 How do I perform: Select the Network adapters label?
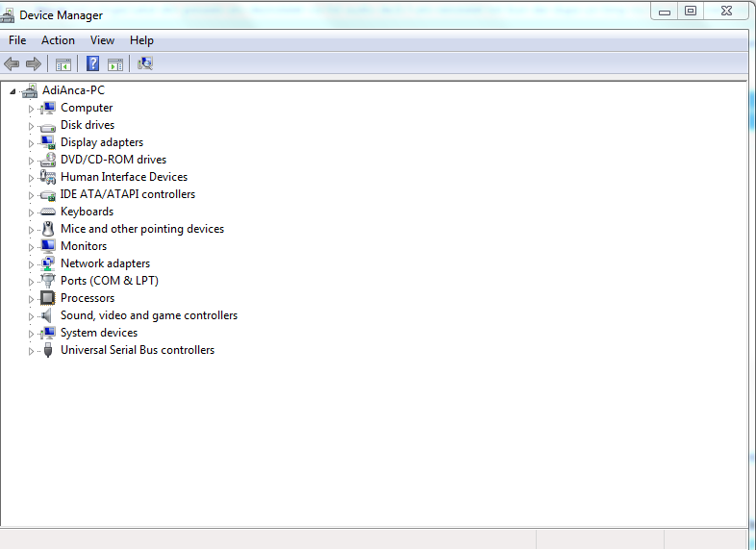(x=105, y=263)
